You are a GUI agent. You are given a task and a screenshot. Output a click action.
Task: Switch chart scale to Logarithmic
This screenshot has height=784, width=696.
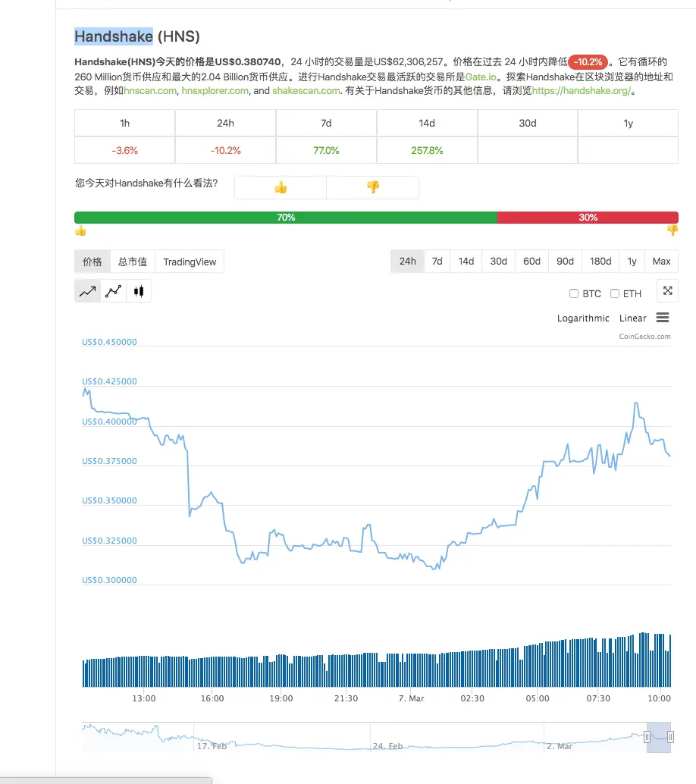tap(583, 318)
